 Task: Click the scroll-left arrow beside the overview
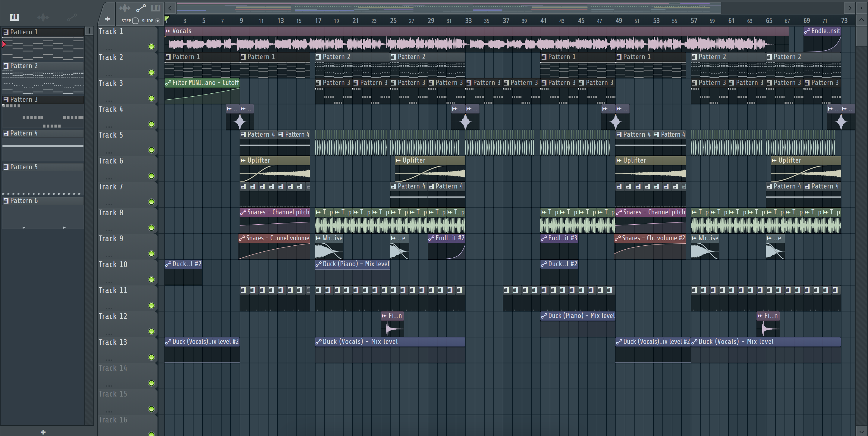170,8
